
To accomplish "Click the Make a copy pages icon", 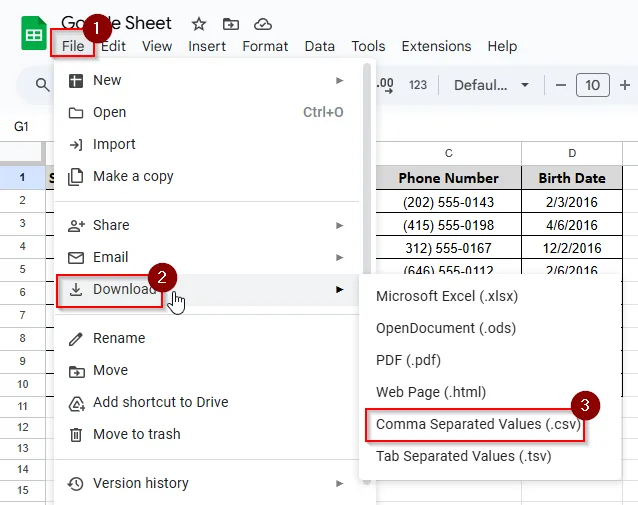I will click(x=76, y=177).
